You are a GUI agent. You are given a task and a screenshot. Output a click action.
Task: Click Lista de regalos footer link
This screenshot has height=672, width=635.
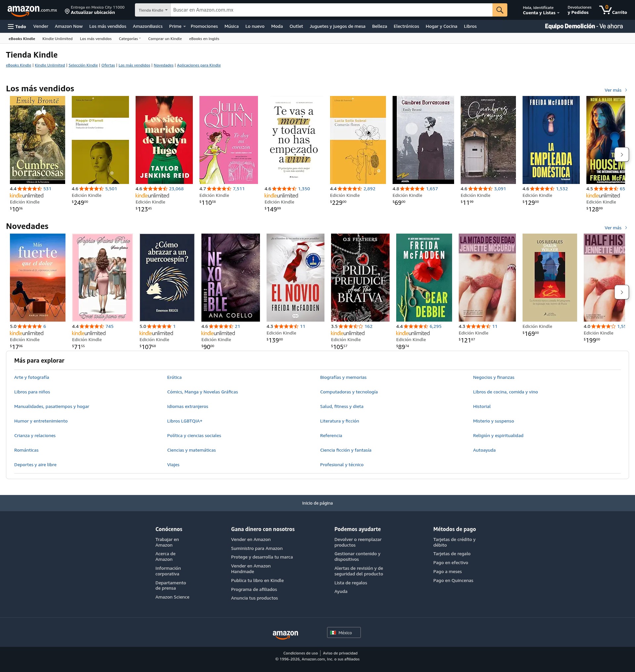tap(350, 583)
